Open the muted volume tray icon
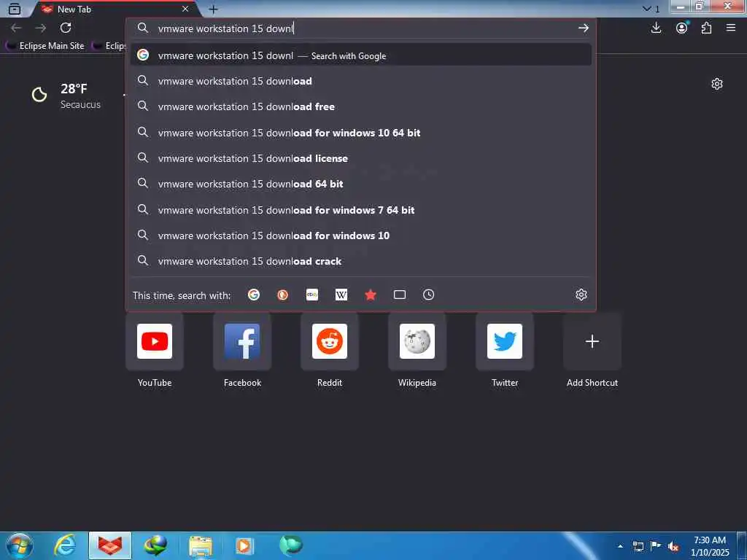Image resolution: width=747 pixels, height=560 pixels. (x=673, y=547)
